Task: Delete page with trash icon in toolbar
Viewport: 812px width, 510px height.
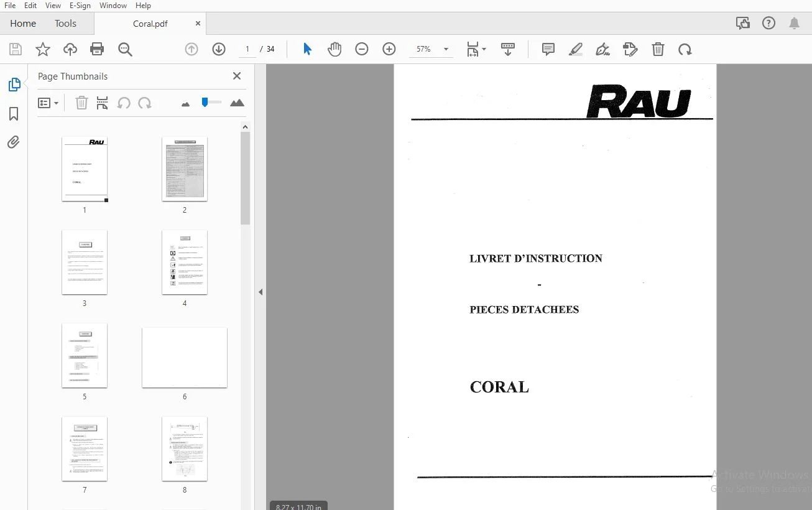Action: coord(658,49)
